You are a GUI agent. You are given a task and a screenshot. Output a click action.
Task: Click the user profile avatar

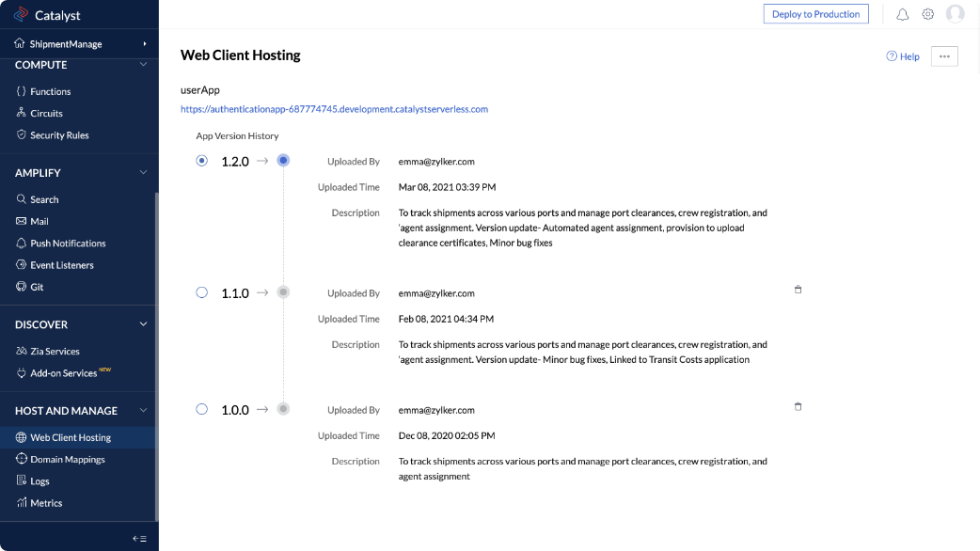click(955, 14)
